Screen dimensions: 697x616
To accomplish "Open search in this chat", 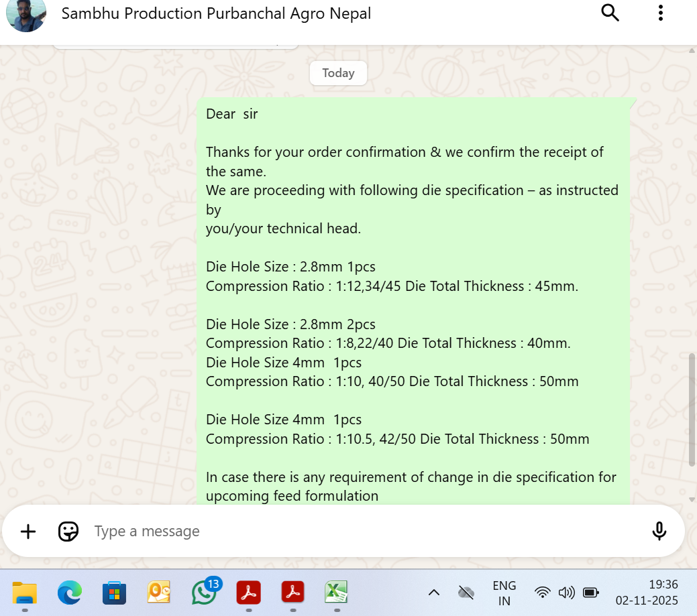I will click(610, 13).
